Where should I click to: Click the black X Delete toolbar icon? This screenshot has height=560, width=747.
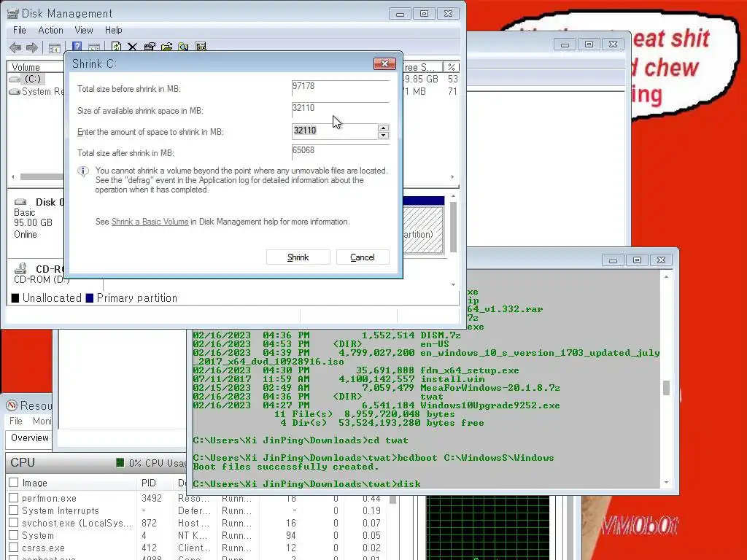133,47
